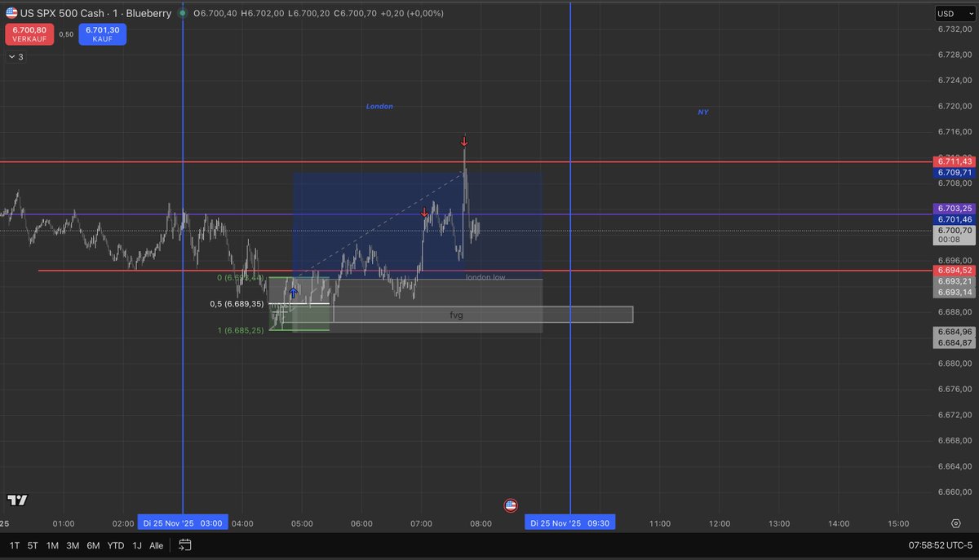Viewport: 979px width, 560px height.
Task: Click the 6.694,52 red price label
Action: click(x=955, y=271)
